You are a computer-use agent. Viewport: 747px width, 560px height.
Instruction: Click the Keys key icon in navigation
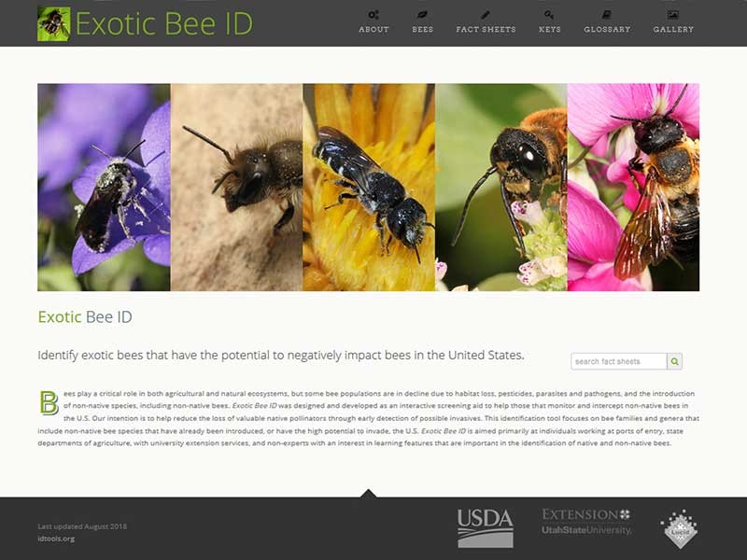tap(549, 15)
